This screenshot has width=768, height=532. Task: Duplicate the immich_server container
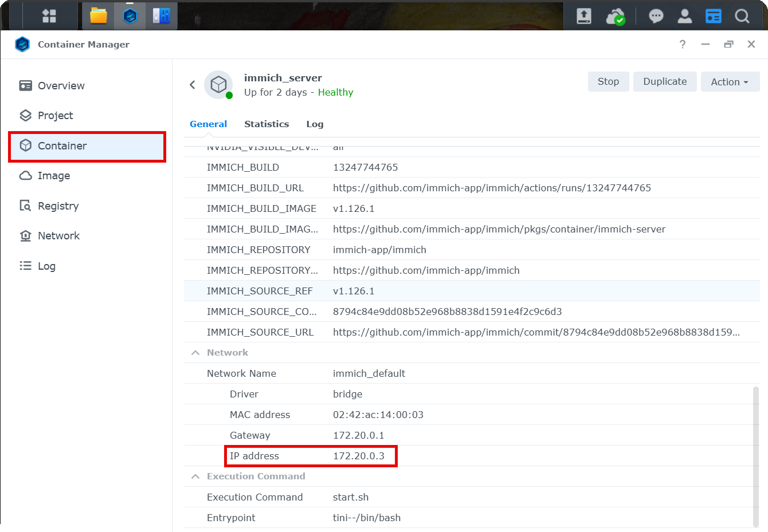coord(664,81)
